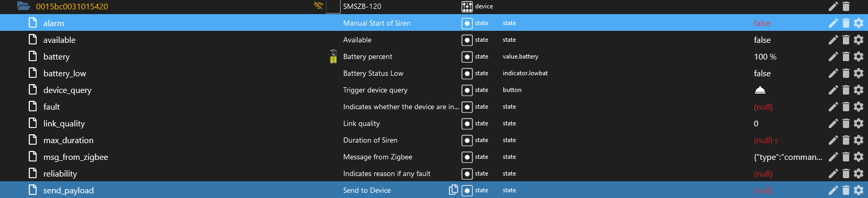Click the msg_from_zigbee JSON value
The height and width of the screenshot is (198, 868).
coord(788,157)
